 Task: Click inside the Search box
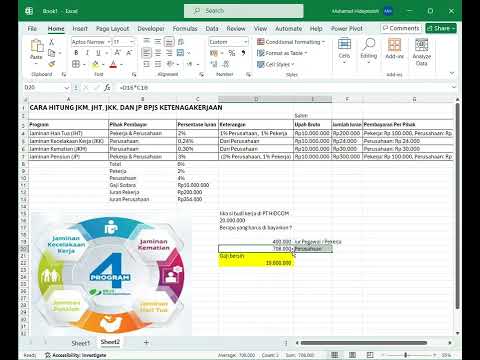(244, 11)
